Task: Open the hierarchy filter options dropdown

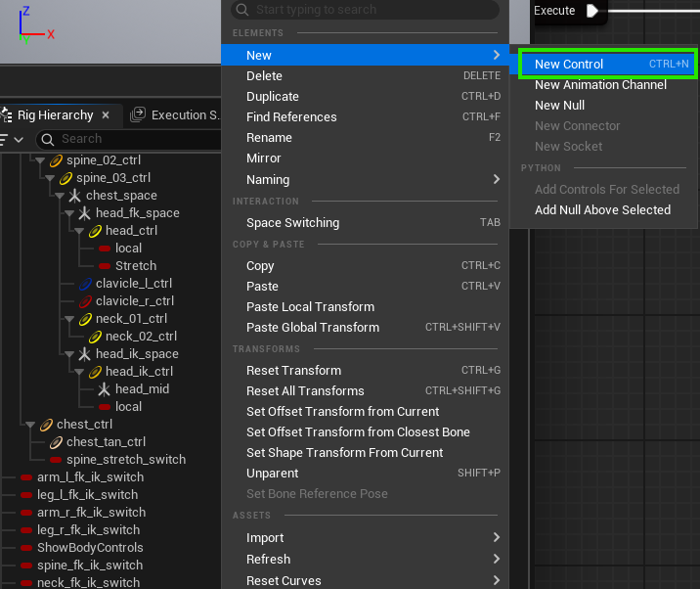Action: (12, 139)
